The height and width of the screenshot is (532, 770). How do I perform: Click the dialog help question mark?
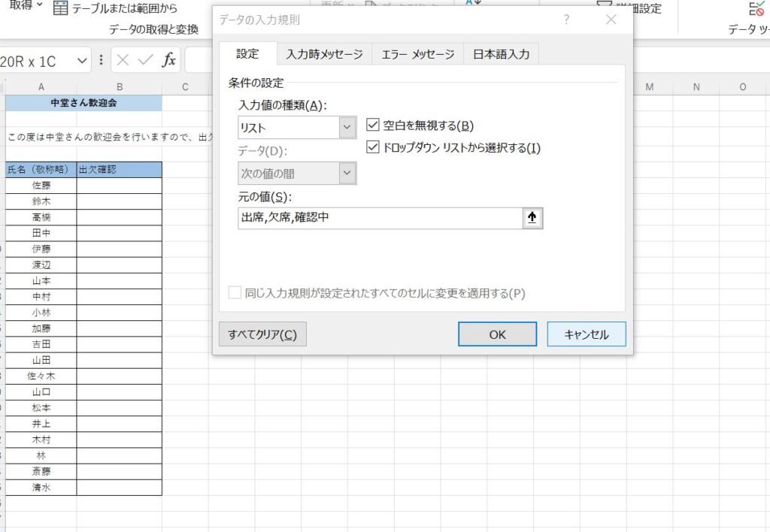pos(567,20)
